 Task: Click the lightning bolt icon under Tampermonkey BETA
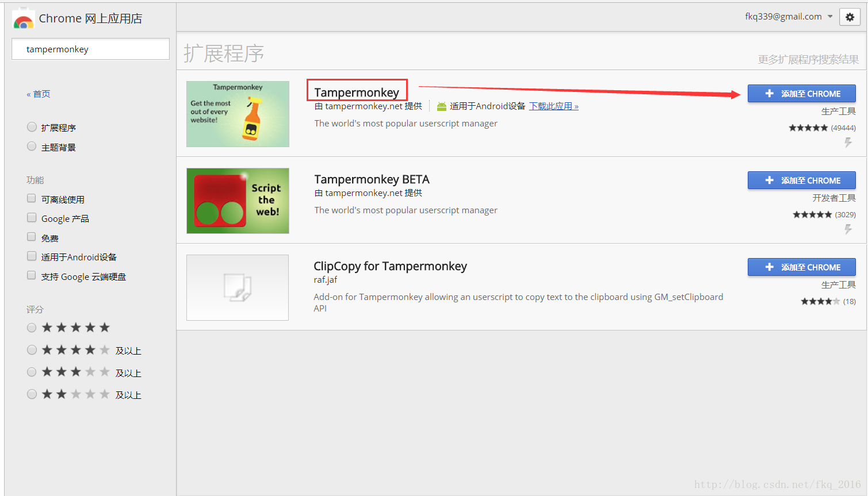(x=848, y=229)
